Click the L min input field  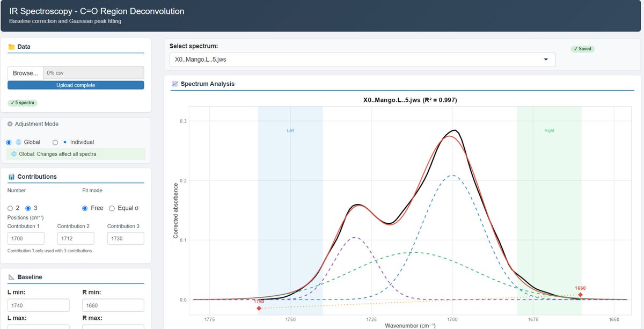point(39,305)
